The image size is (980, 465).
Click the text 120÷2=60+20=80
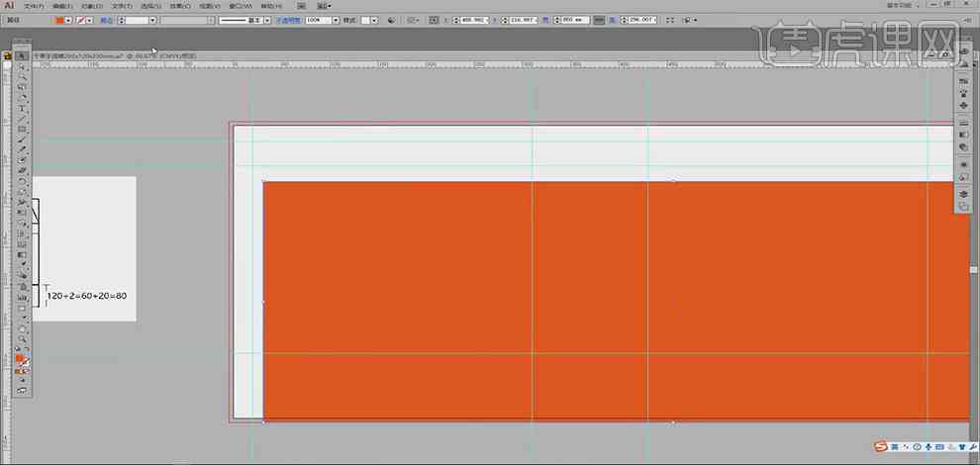tap(87, 296)
